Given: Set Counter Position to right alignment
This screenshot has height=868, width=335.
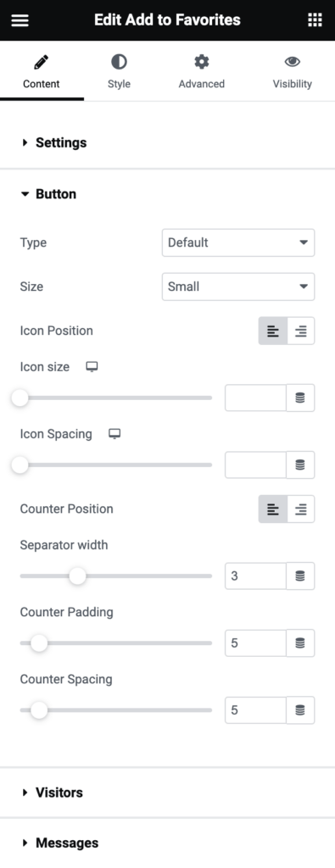Looking at the screenshot, I should pos(301,509).
